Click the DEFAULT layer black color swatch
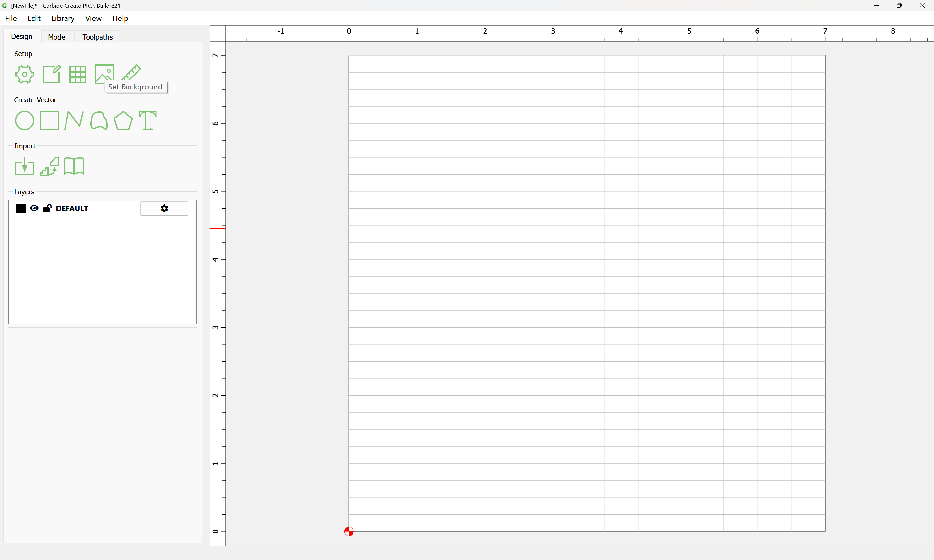This screenshot has width=934, height=560. point(21,208)
